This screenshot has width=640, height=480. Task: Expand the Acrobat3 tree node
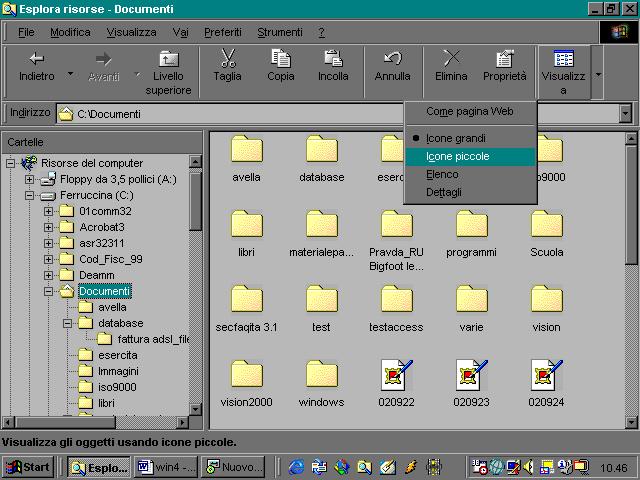[x=49, y=227]
